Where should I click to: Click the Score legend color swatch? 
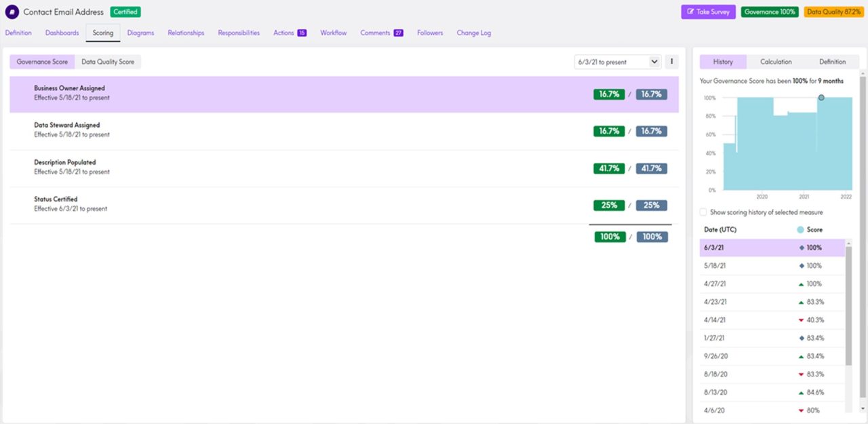(x=800, y=230)
